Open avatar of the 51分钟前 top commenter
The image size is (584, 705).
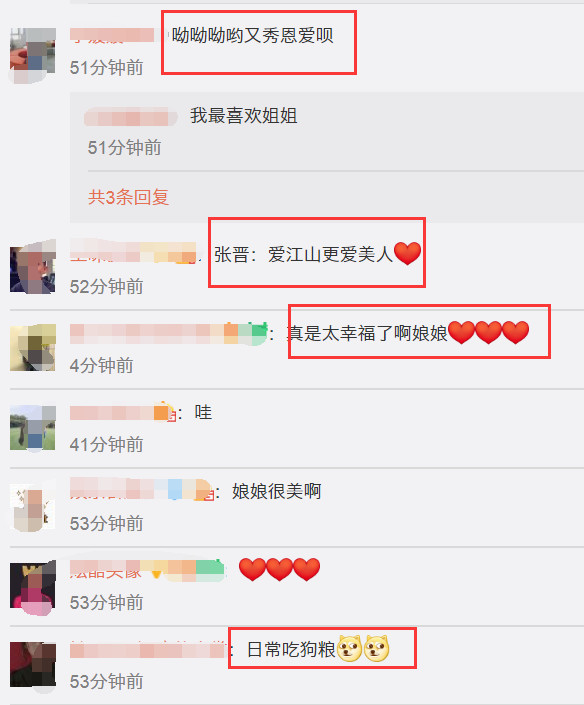click(33, 55)
